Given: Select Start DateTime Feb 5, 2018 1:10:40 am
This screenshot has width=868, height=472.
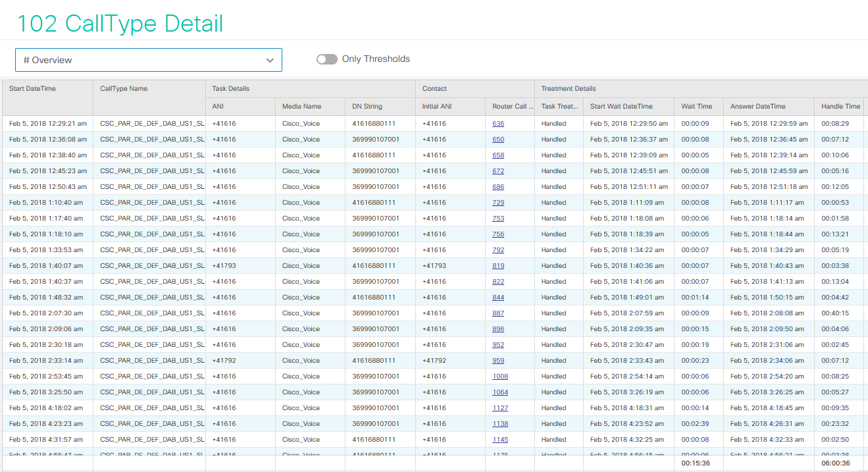Looking at the screenshot, I should click(x=46, y=203).
